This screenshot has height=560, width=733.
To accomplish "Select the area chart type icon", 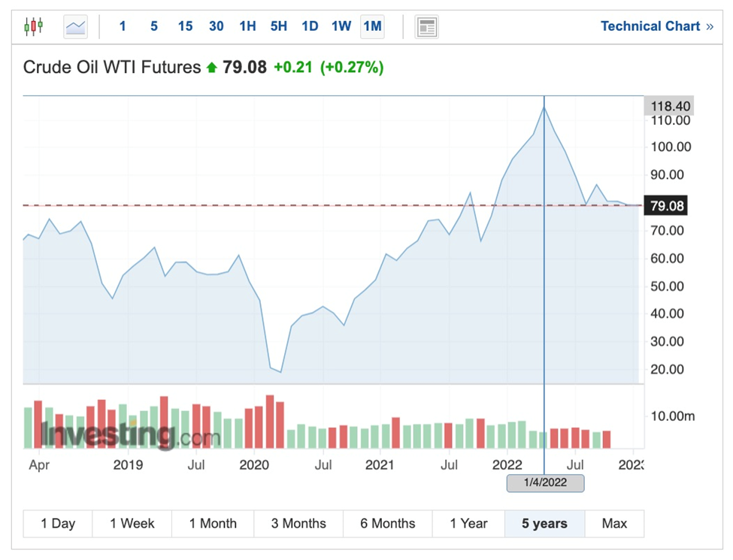I will tap(76, 27).
